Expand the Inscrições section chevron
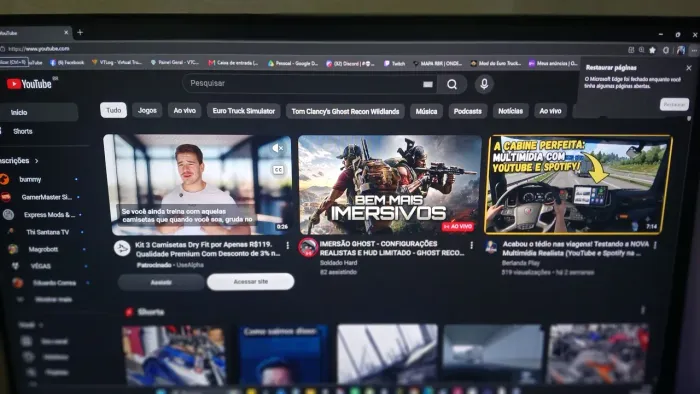Screen dimensions: 700x394 click(37, 161)
